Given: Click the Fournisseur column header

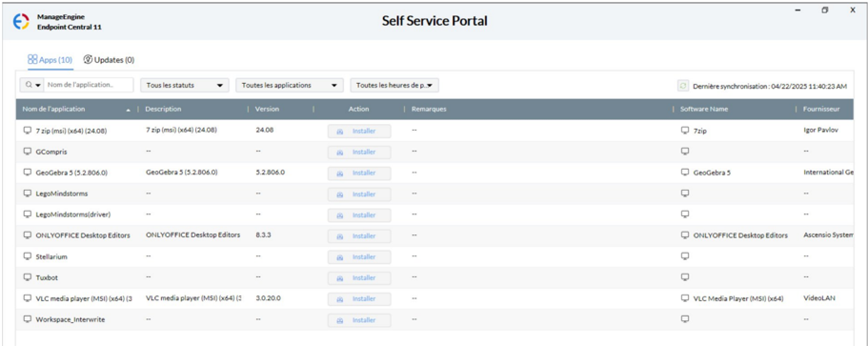Looking at the screenshot, I should point(821,109).
